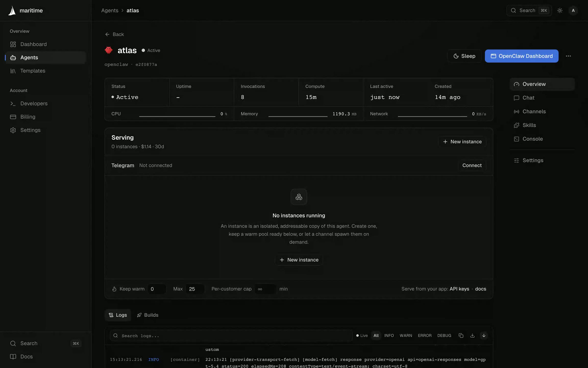This screenshot has height=368, width=588.
Task: Click New instance in Serving header
Action: point(462,142)
